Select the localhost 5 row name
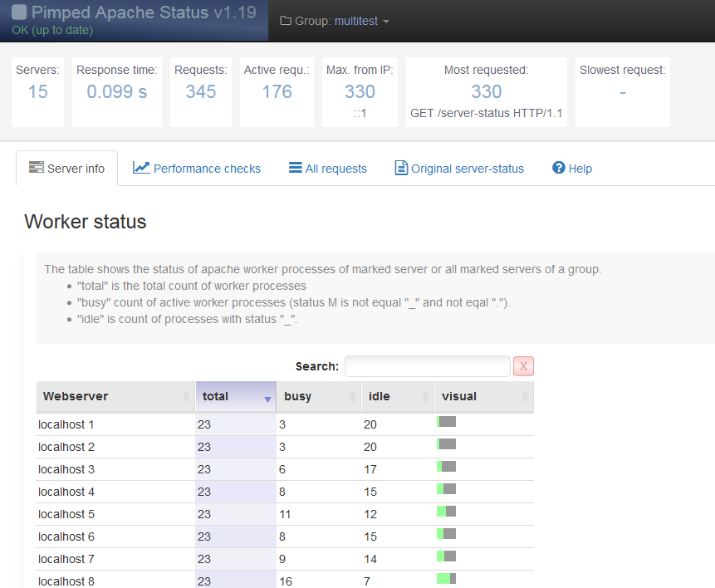The width and height of the screenshot is (715, 588). [66, 514]
